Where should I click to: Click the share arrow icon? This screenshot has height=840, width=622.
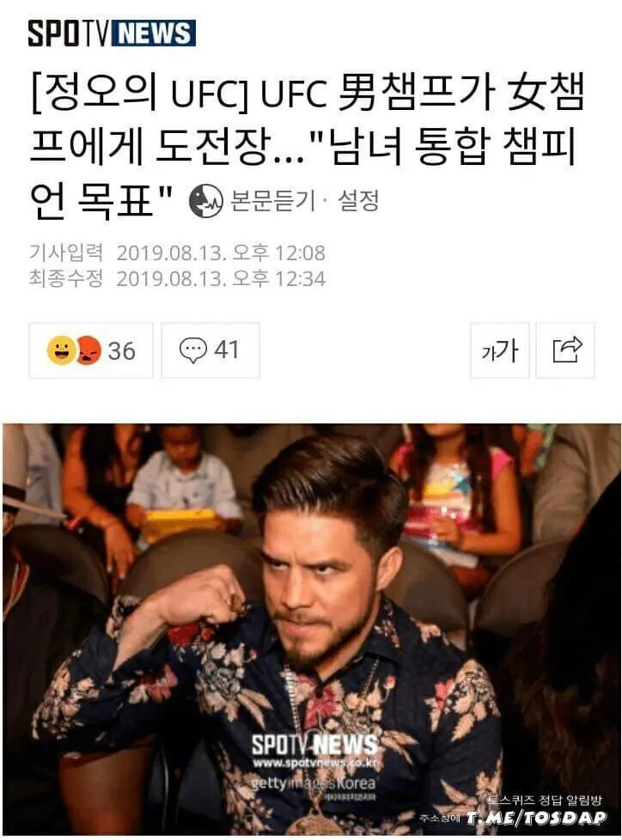click(566, 350)
